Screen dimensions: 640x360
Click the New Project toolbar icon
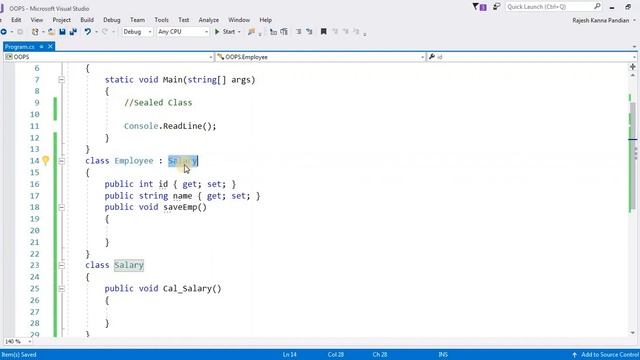(35, 32)
